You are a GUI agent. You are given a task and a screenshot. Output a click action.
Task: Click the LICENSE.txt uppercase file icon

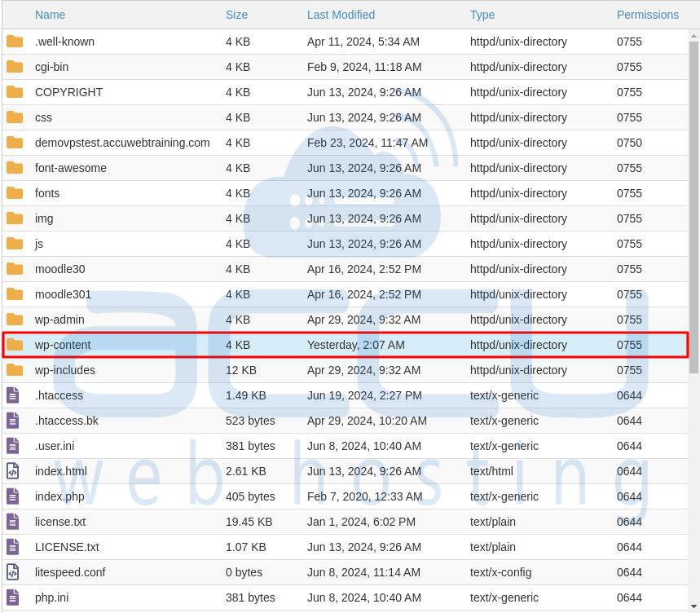point(13,547)
